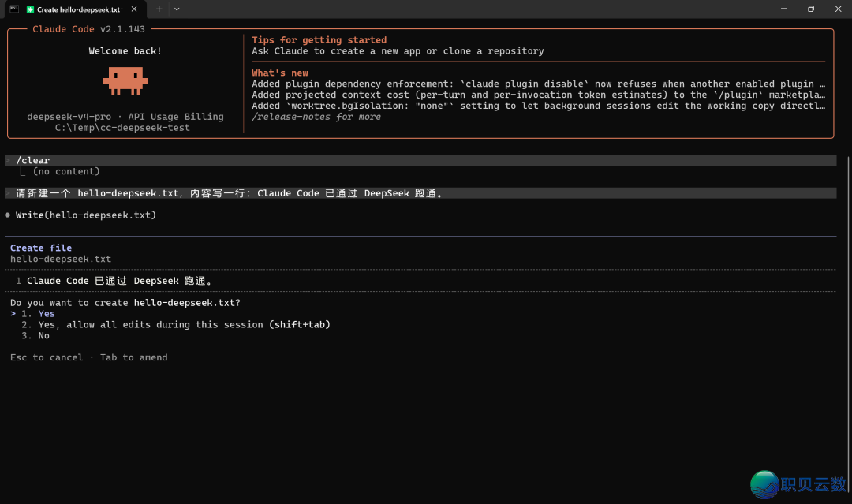Click the worktree.bgIsolation setting note
This screenshot has height=504, width=852.
click(538, 106)
